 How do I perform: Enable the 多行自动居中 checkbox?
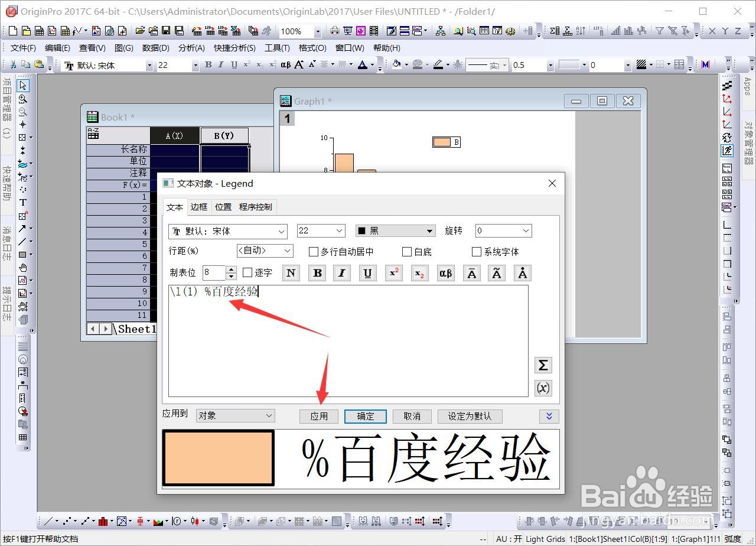(x=314, y=252)
